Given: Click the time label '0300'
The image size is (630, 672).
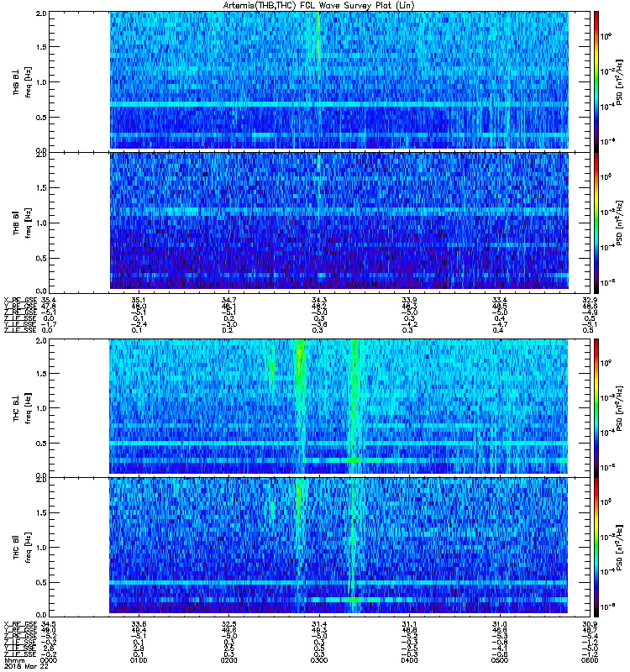Looking at the screenshot, I should coord(319,660).
